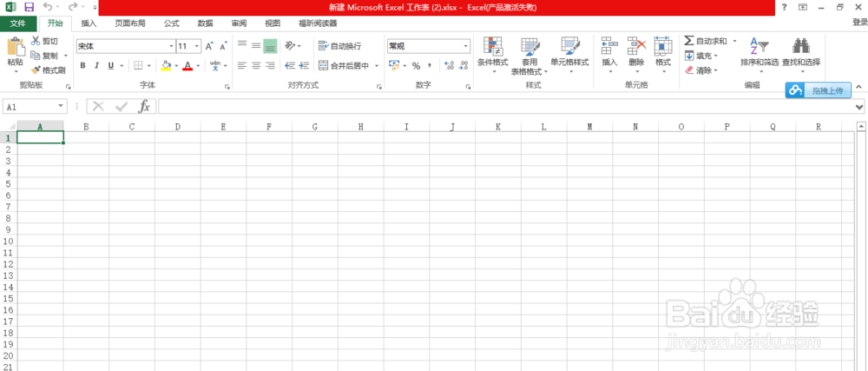Open 条件格式 conditional formatting
This screenshot has width=868, height=371.
tap(493, 55)
